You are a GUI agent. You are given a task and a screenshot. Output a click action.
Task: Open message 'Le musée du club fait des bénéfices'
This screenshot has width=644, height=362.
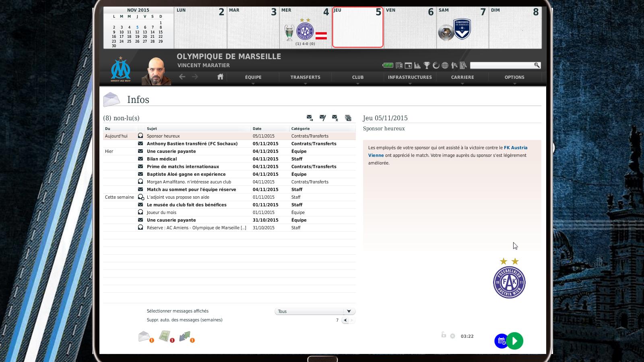[229, 205]
